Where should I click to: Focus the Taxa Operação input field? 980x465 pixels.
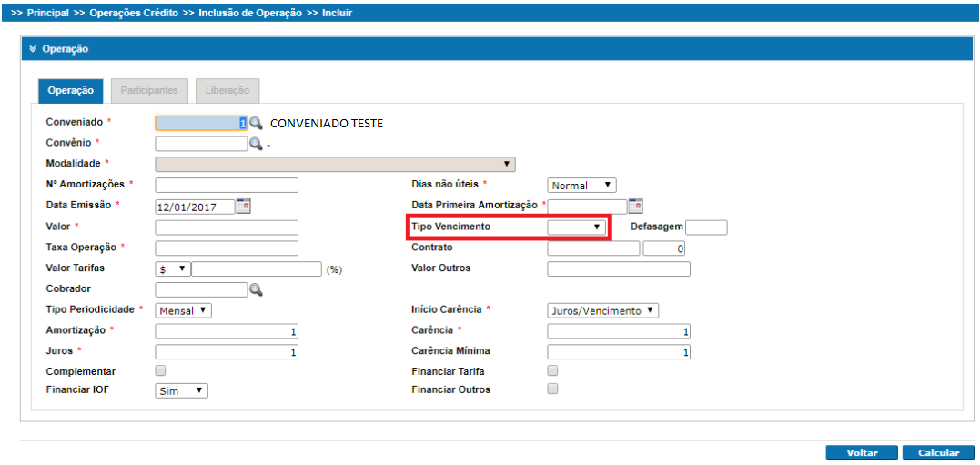[227, 248]
